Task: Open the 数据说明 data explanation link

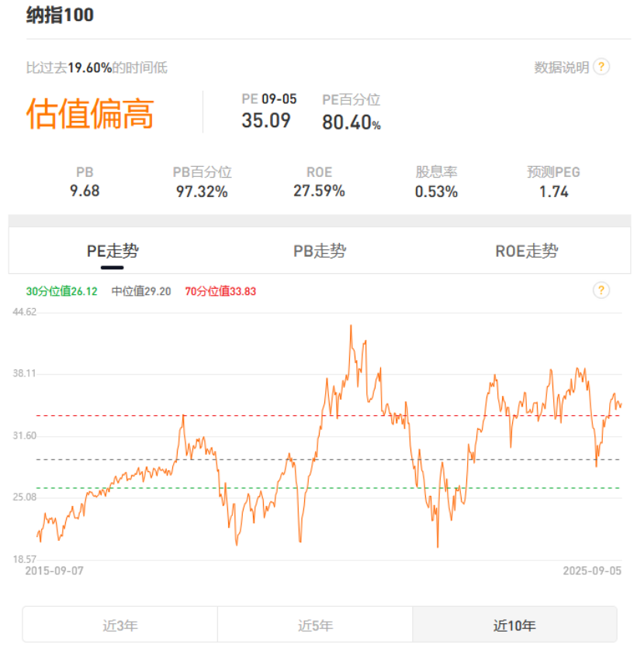Action: tap(561, 68)
